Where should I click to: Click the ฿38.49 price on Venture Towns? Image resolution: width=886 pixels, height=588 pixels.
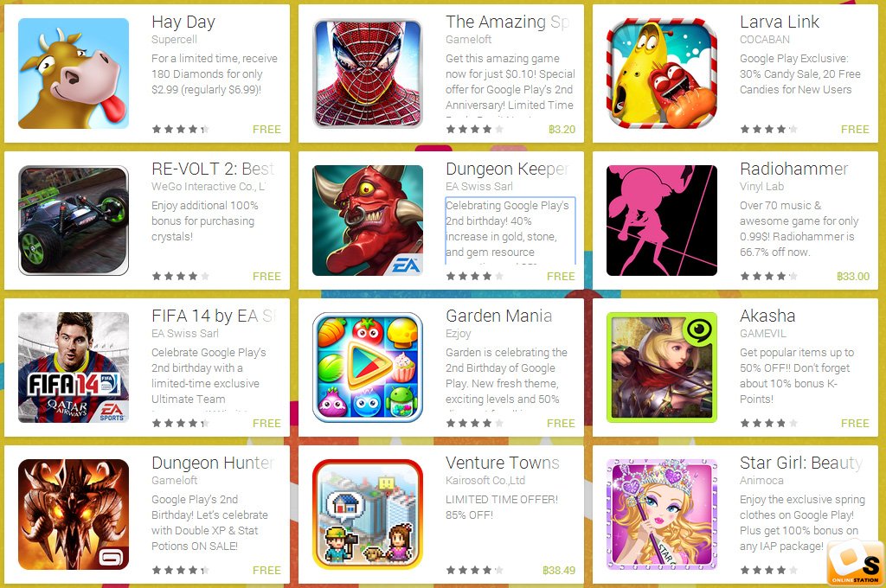pos(559,570)
